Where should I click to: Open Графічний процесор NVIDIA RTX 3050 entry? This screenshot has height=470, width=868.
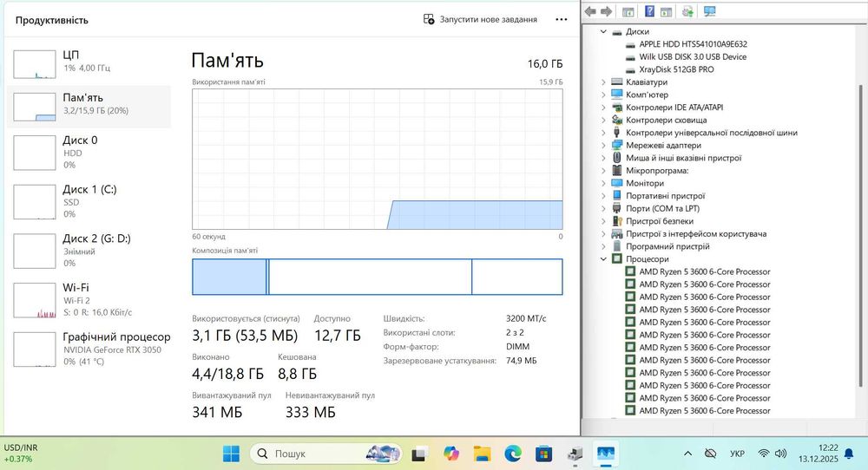[89, 349]
